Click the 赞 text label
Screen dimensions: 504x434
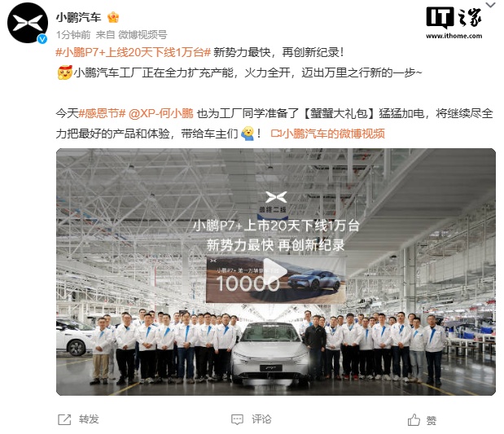[x=432, y=420]
